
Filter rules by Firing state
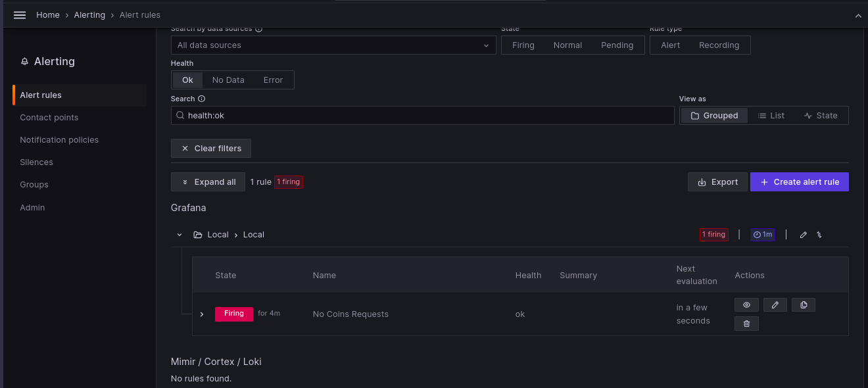click(x=523, y=45)
